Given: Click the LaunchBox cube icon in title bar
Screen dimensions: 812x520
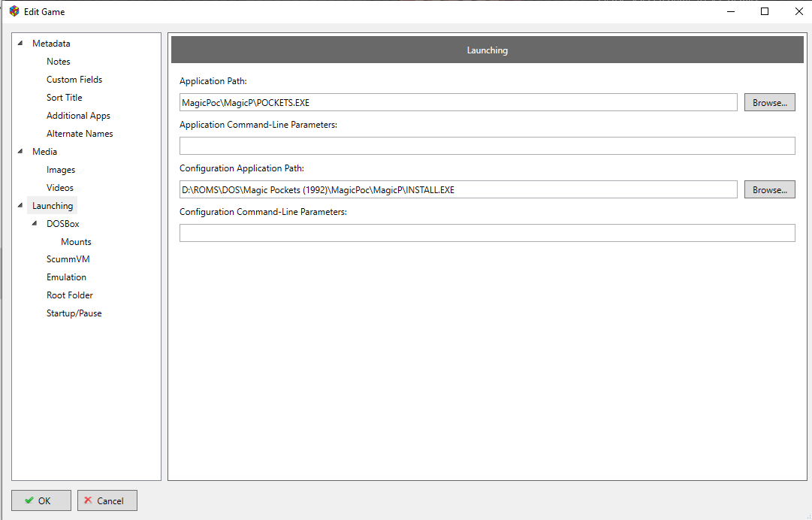Looking at the screenshot, I should (x=14, y=11).
